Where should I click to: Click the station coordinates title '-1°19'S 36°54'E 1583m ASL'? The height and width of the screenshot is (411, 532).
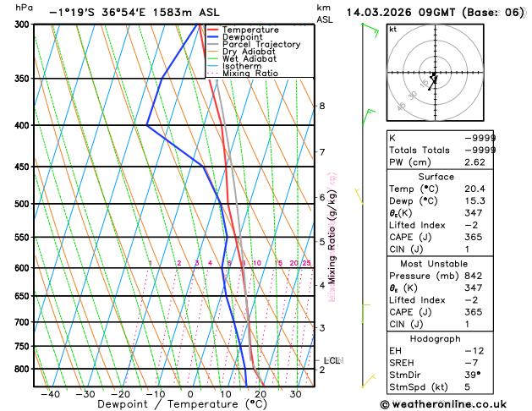(x=134, y=13)
